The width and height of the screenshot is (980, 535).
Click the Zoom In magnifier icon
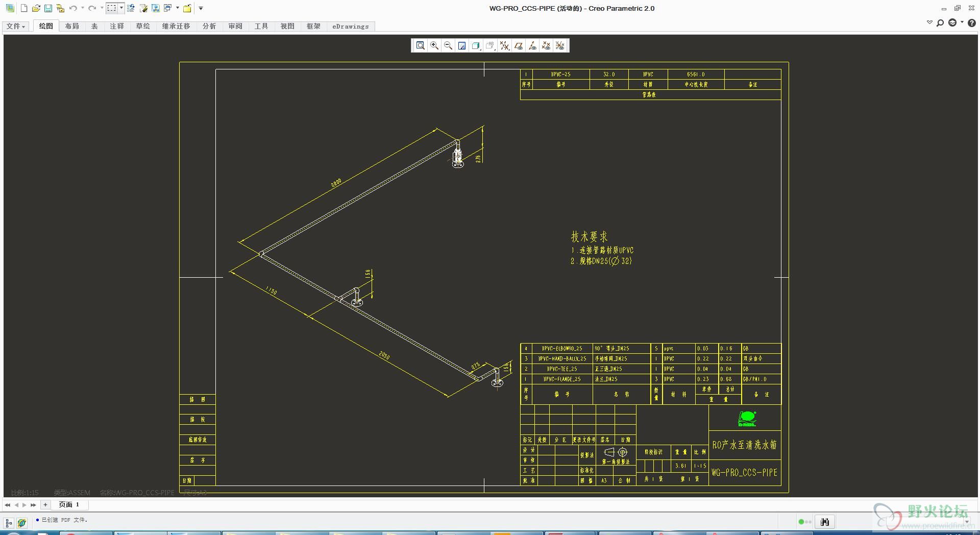[x=434, y=45]
